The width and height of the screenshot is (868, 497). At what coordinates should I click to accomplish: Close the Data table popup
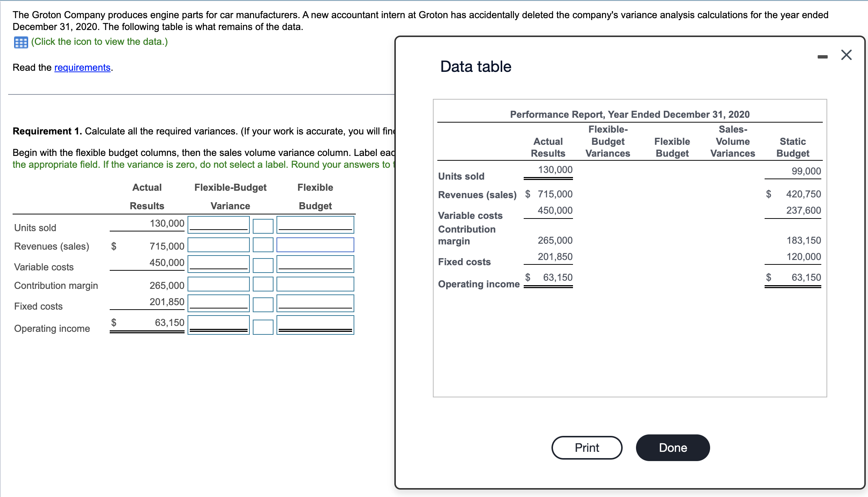click(x=846, y=55)
